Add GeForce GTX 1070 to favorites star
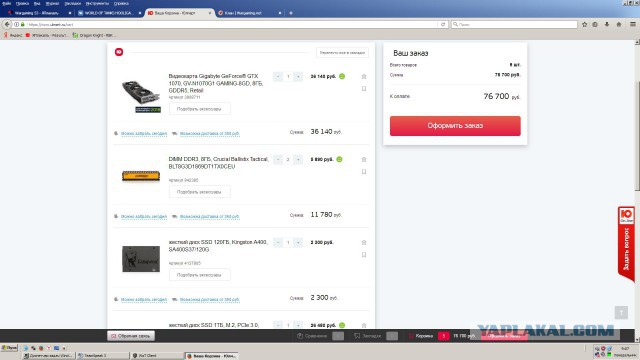The width and height of the screenshot is (640, 360). (x=364, y=76)
